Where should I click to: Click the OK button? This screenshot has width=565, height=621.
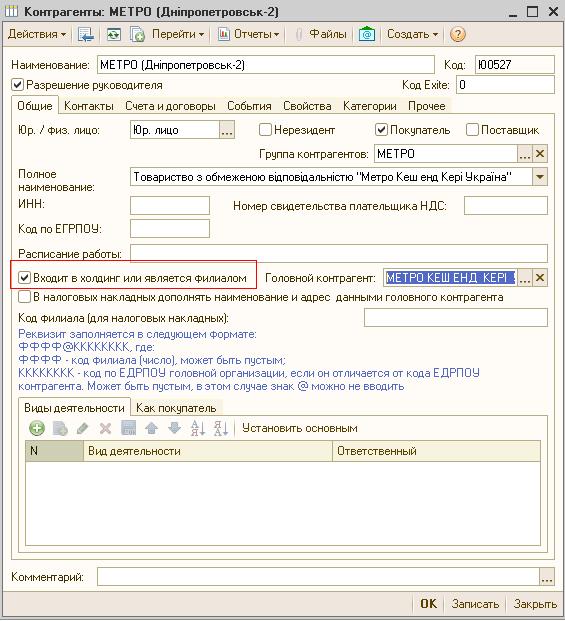(428, 604)
